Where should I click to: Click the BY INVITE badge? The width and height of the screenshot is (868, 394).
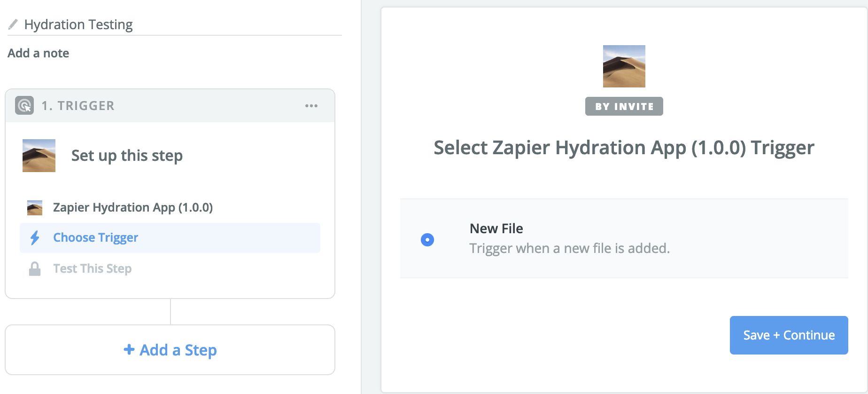[x=624, y=106]
